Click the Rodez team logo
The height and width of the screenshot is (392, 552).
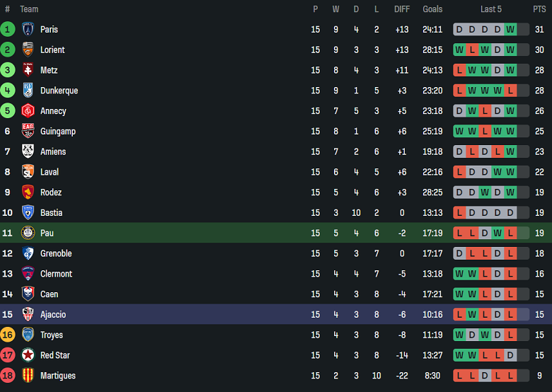pyautogui.click(x=28, y=192)
